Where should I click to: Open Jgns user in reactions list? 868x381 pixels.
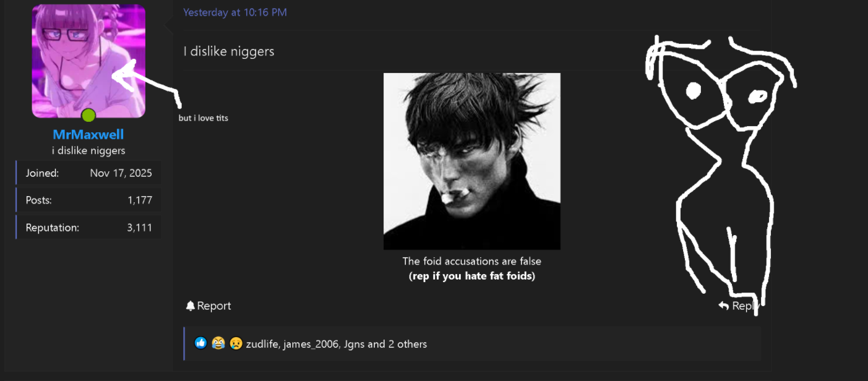click(x=353, y=344)
